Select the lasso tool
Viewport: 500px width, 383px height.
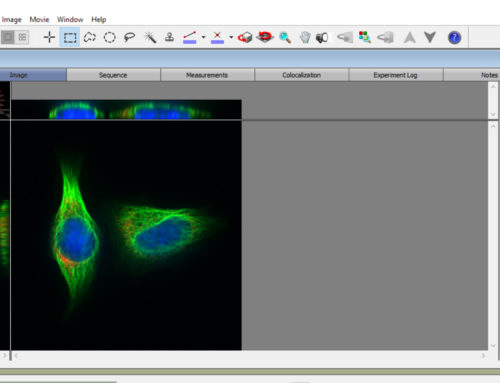pyautogui.click(x=129, y=37)
